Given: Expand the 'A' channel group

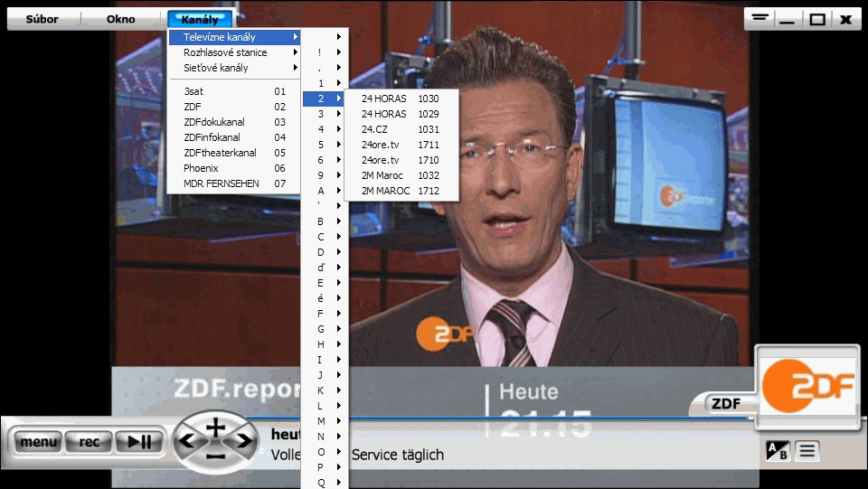Looking at the screenshot, I should pyautogui.click(x=325, y=191).
